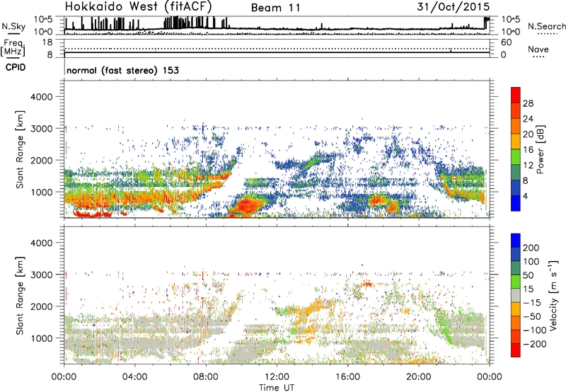566x392 pixels.
Task: Click the 'Nave' legend label
Action: (x=538, y=49)
